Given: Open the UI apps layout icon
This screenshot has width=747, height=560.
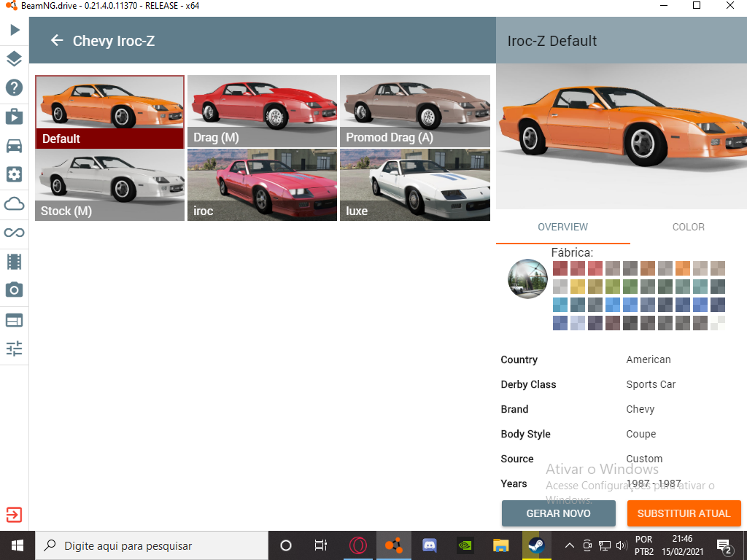Looking at the screenshot, I should [15, 321].
